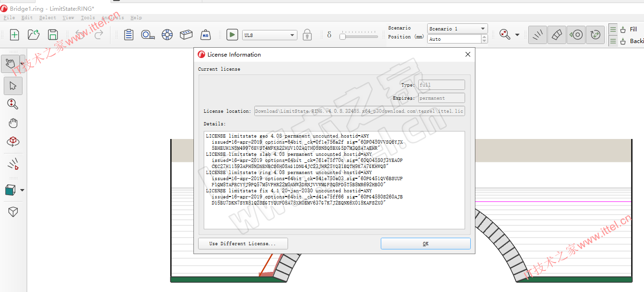Toggle the circle with arrow button
The image size is (644, 292).
pos(576,35)
